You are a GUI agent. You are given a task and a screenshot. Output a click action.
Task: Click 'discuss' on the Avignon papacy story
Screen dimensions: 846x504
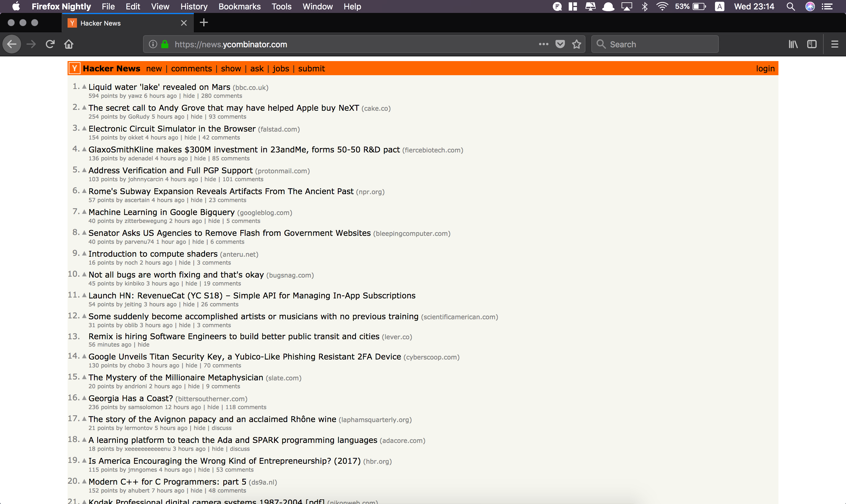click(221, 428)
